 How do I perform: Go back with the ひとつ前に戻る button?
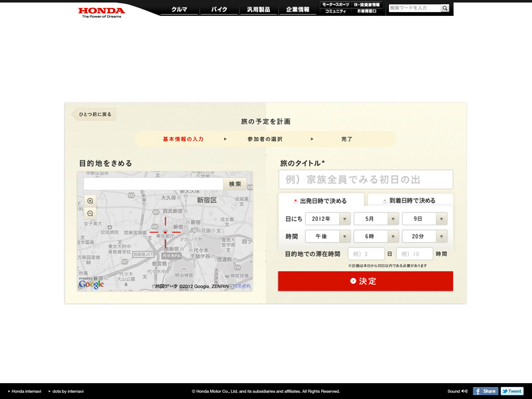[x=94, y=114]
